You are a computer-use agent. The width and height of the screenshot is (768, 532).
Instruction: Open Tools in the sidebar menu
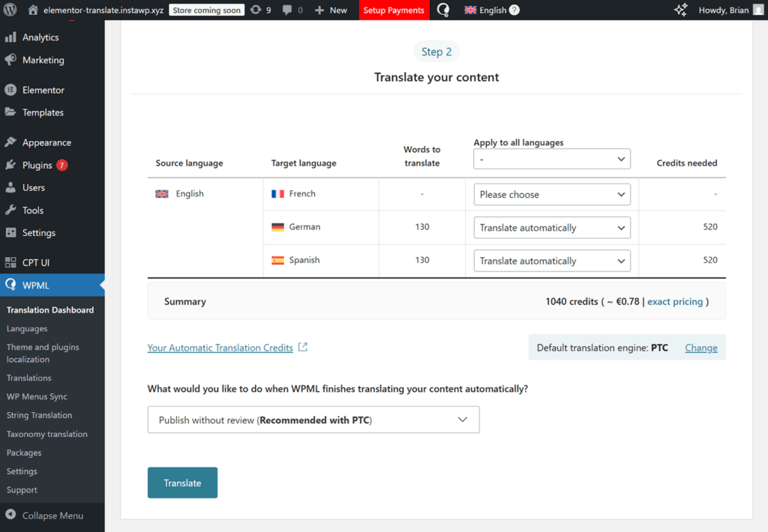[x=33, y=210]
